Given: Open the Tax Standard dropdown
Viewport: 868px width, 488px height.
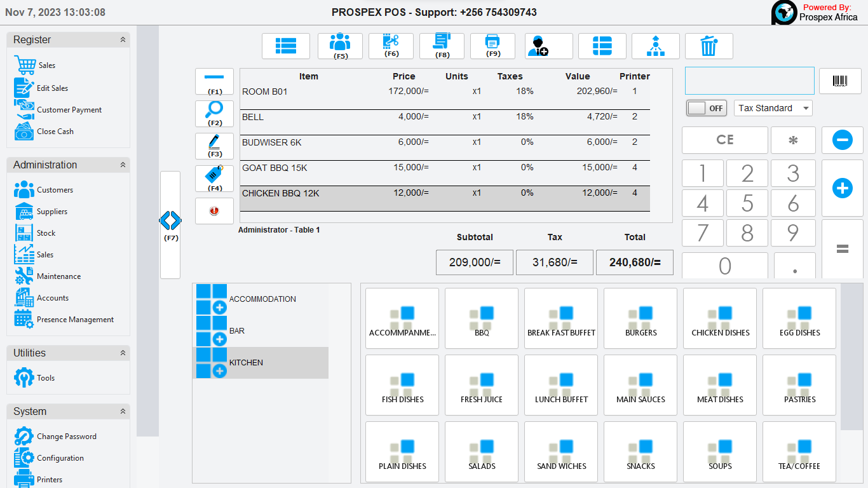Looking at the screenshot, I should tap(773, 108).
